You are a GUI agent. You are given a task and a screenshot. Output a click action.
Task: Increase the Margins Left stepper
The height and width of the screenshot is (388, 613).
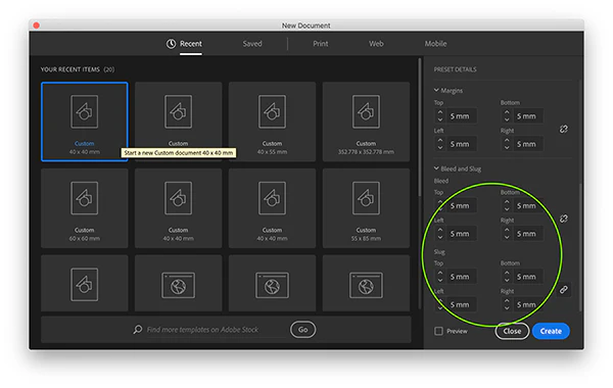440,140
